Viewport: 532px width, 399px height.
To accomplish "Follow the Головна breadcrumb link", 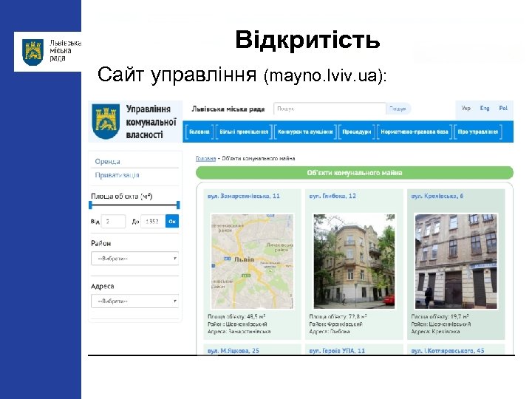I will (x=205, y=158).
